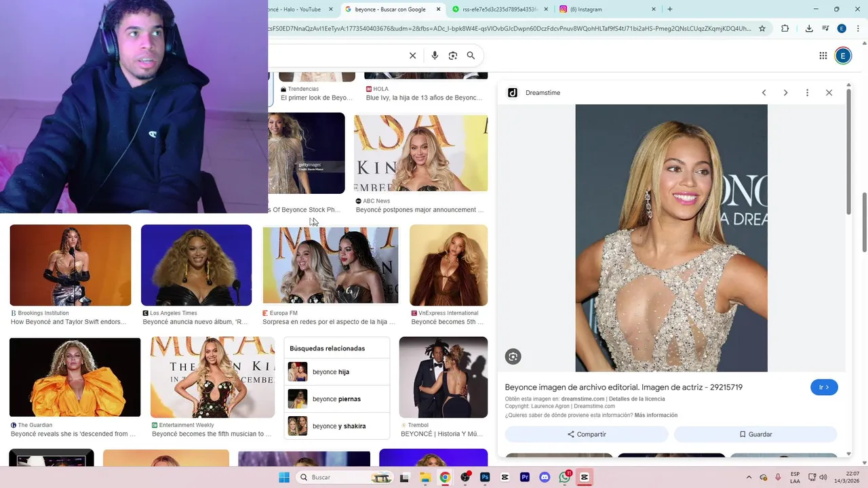868x488 pixels.
Task: Open Google Lens image search icon
Action: [453, 56]
